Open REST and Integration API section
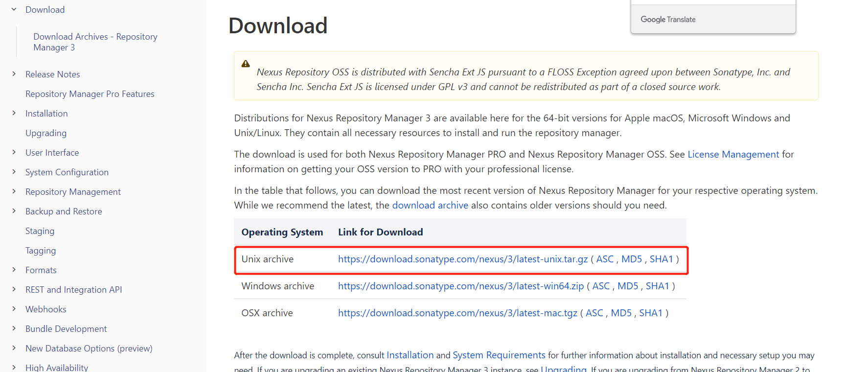This screenshot has height=372, width=868. click(x=74, y=290)
